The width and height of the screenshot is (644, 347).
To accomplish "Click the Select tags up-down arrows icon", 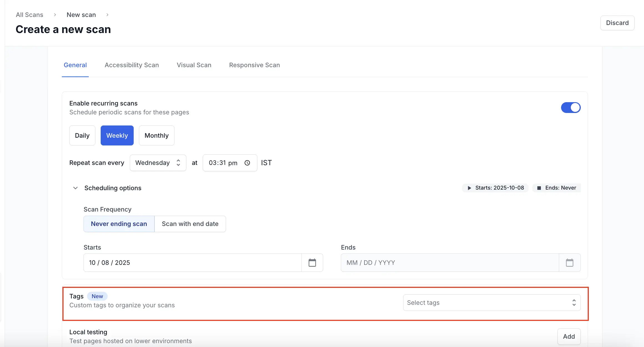I will 574,303.
